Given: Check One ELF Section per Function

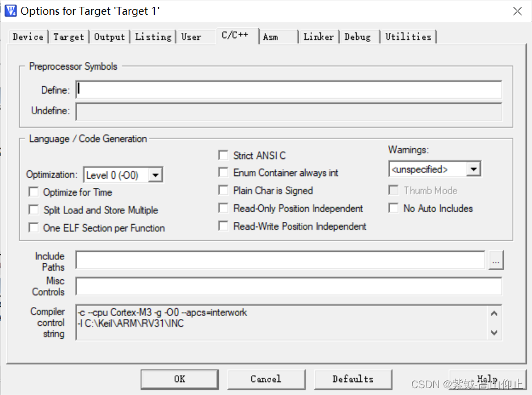Looking at the screenshot, I should point(33,227).
